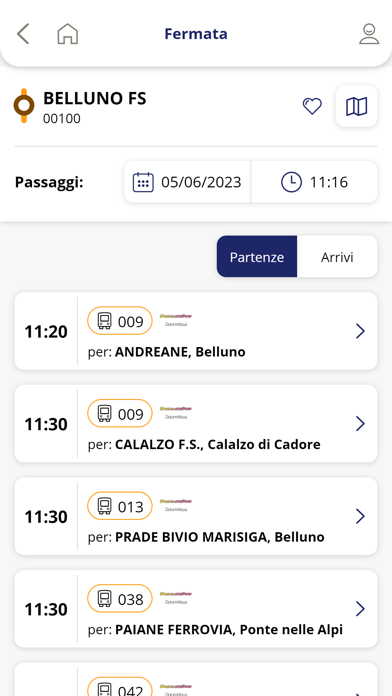The width and height of the screenshot is (392, 696).
Task: Add BELLUNO FS to favorites with heart
Action: (x=312, y=106)
